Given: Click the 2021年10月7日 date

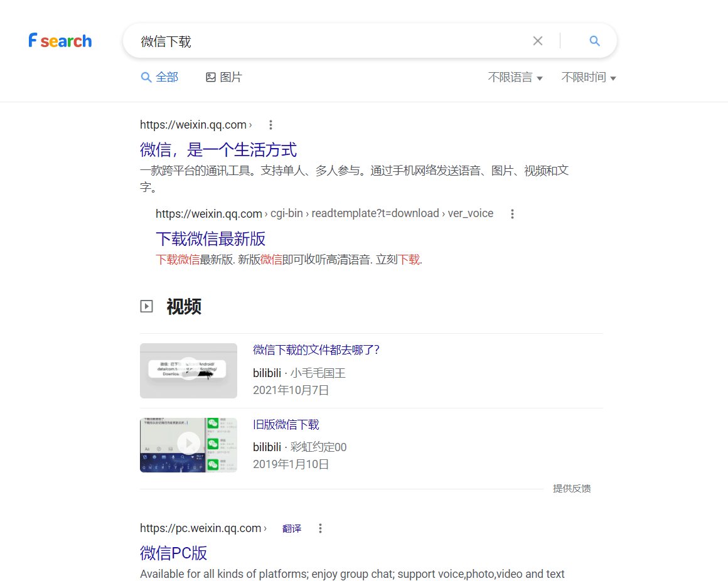Looking at the screenshot, I should pyautogui.click(x=291, y=390).
